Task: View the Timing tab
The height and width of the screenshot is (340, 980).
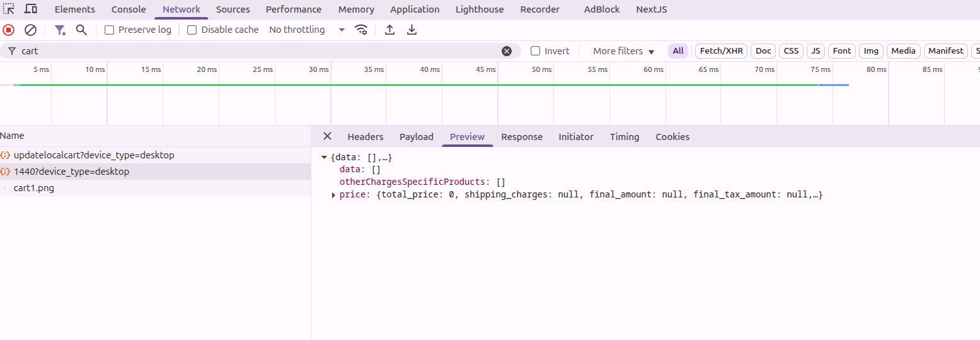Action: point(625,137)
